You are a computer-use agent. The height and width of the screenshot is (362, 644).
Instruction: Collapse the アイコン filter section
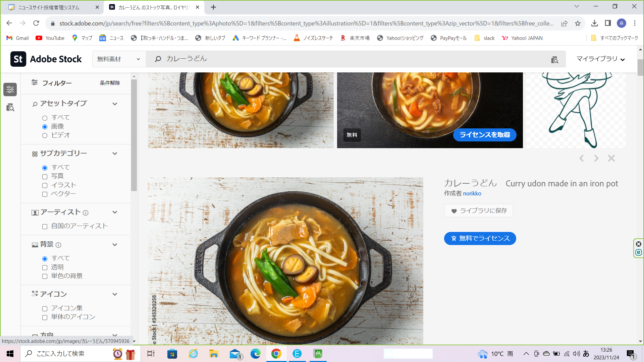coord(115,294)
